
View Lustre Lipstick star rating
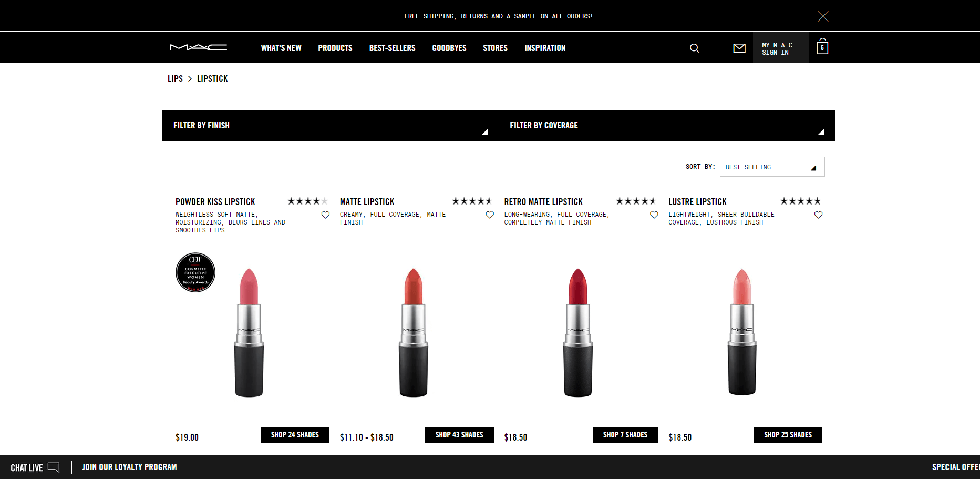(x=800, y=201)
